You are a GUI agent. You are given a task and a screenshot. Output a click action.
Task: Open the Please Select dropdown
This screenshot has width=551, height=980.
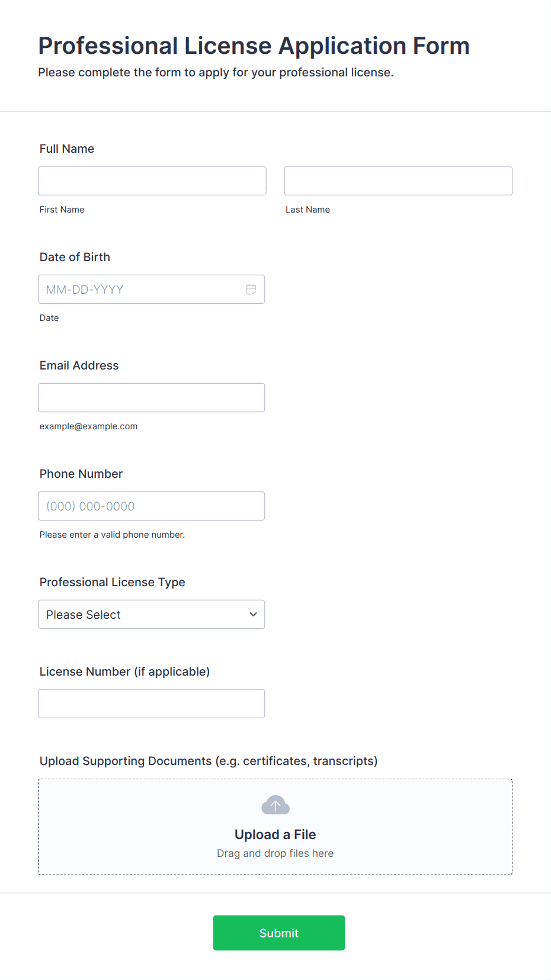[151, 615]
